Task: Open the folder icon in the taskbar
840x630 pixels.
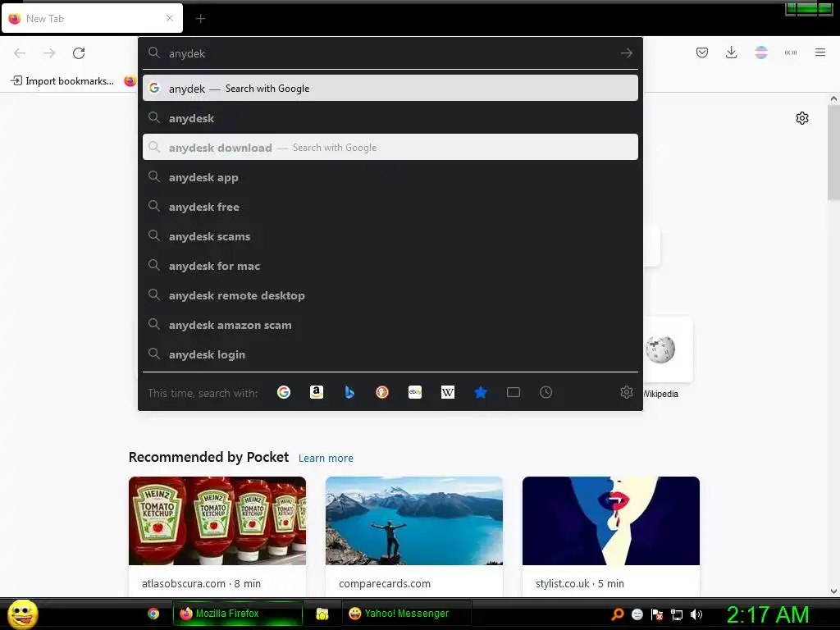Action: pos(322,614)
